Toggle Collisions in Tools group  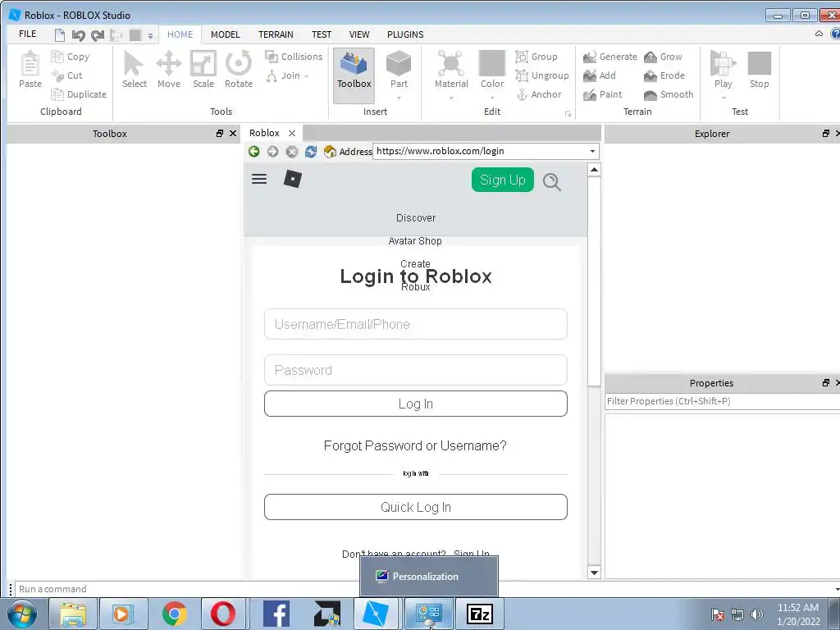coord(294,57)
